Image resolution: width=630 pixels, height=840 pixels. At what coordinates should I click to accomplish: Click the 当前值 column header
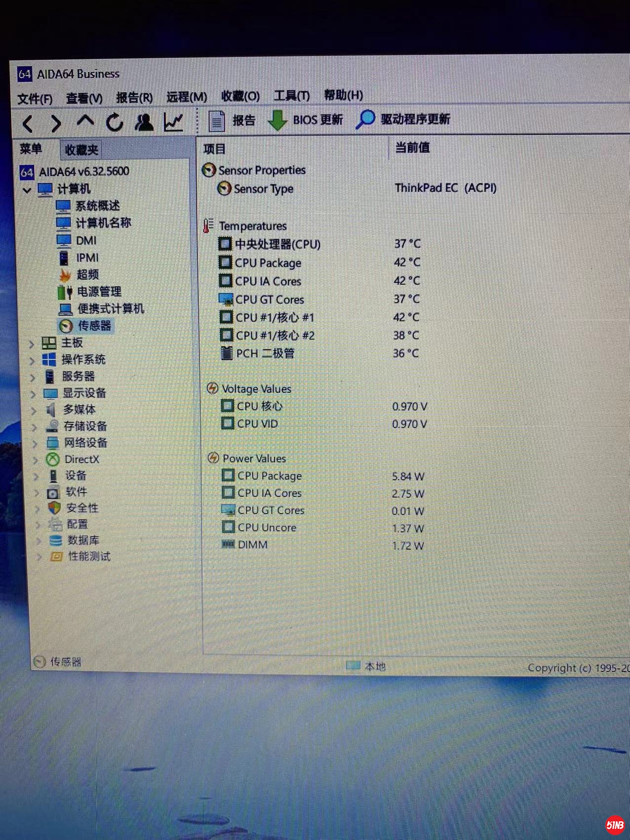coord(412,148)
